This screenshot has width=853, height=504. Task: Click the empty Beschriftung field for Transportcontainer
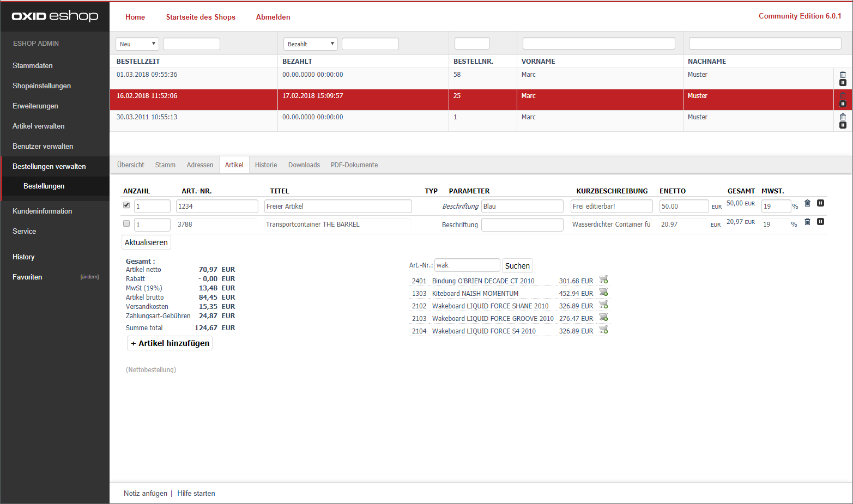[x=522, y=224]
